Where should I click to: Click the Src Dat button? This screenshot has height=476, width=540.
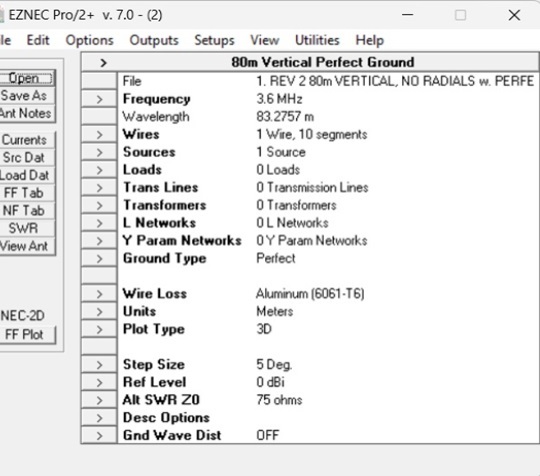[24, 158]
